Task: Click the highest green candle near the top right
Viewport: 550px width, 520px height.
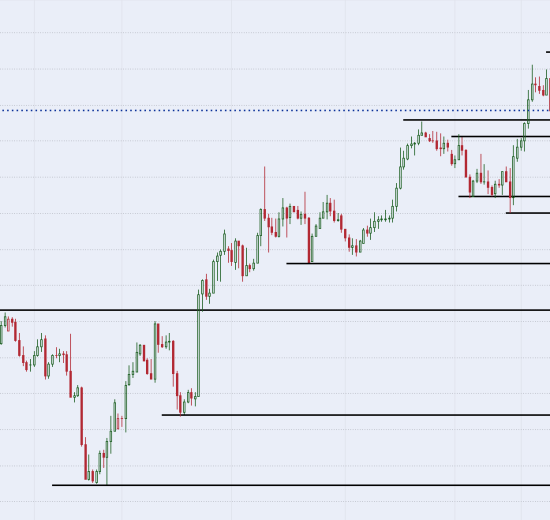Action: [532, 83]
